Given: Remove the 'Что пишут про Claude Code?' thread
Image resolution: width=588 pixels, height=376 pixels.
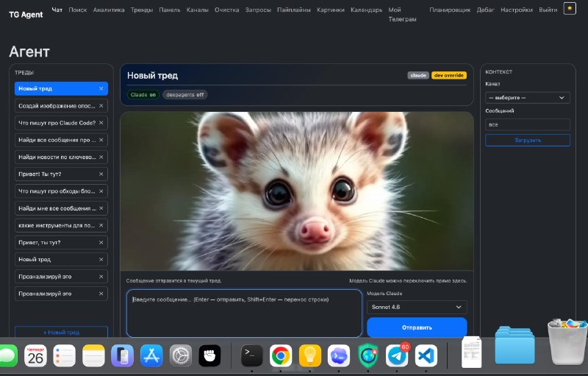Looking at the screenshot, I should (101, 123).
